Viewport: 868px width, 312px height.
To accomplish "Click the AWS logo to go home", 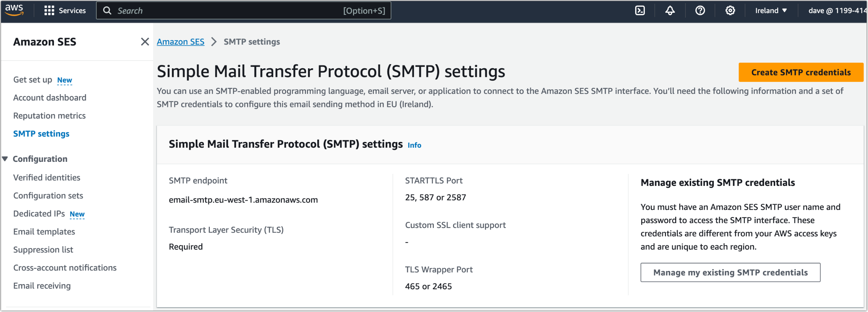I will tap(15, 10).
